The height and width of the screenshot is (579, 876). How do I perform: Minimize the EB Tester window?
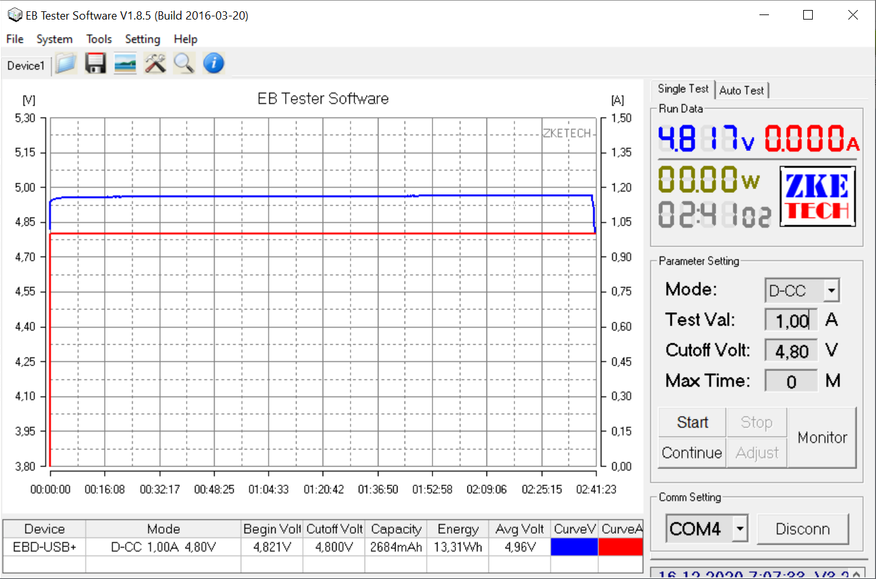763,15
